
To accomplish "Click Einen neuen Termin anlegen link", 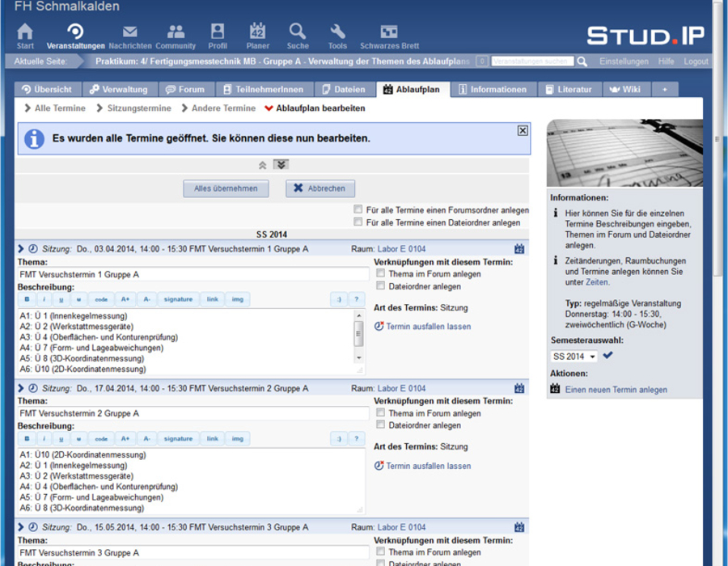I will 616,390.
